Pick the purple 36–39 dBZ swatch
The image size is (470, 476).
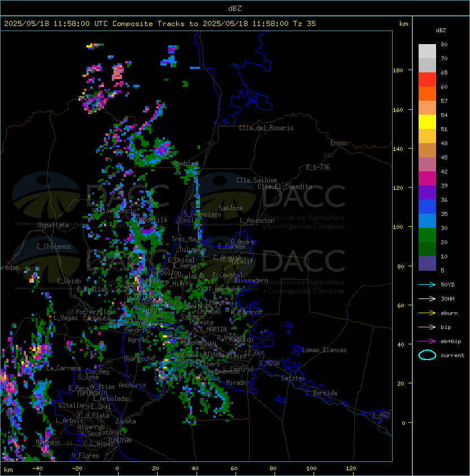pos(427,192)
